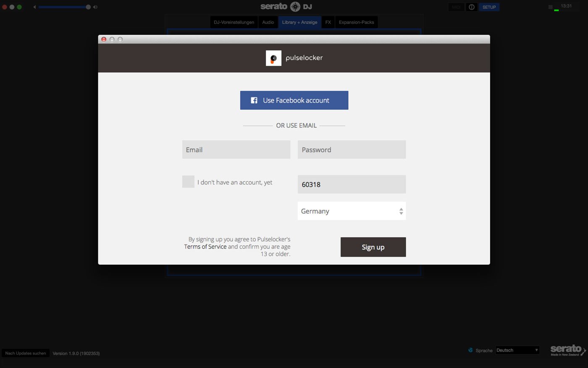The height and width of the screenshot is (368, 588).
Task: Open the Deutsch language dropdown
Action: coord(517,350)
